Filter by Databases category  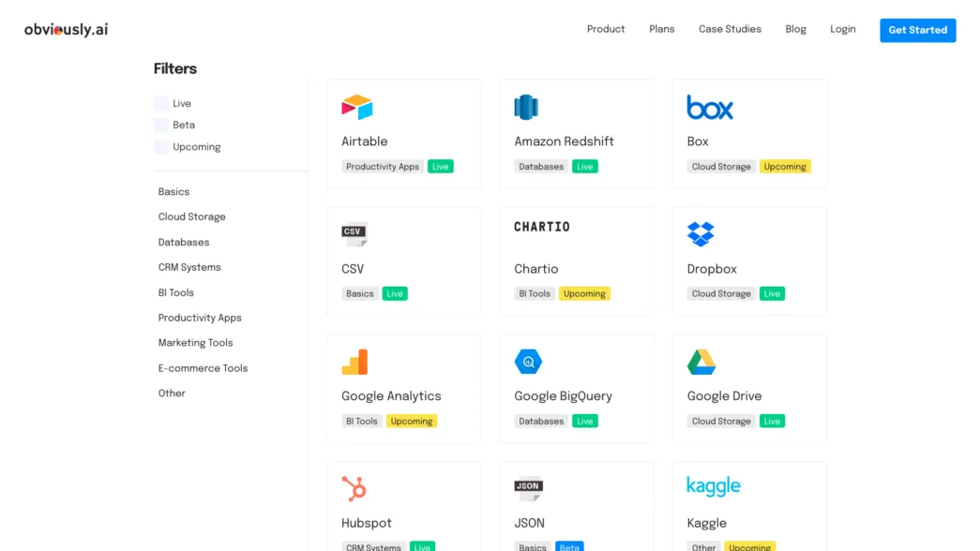coord(184,243)
